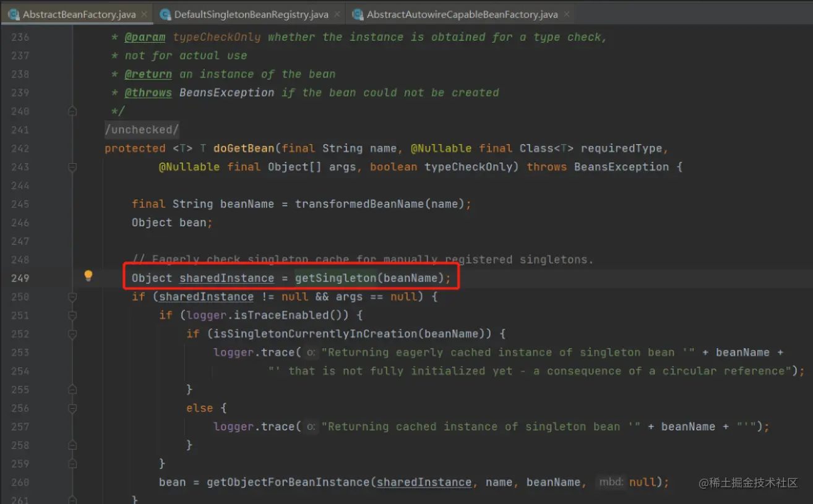The height and width of the screenshot is (504, 813).
Task: Switch to the AbstractBeanFactory.java tab
Action: (77, 14)
